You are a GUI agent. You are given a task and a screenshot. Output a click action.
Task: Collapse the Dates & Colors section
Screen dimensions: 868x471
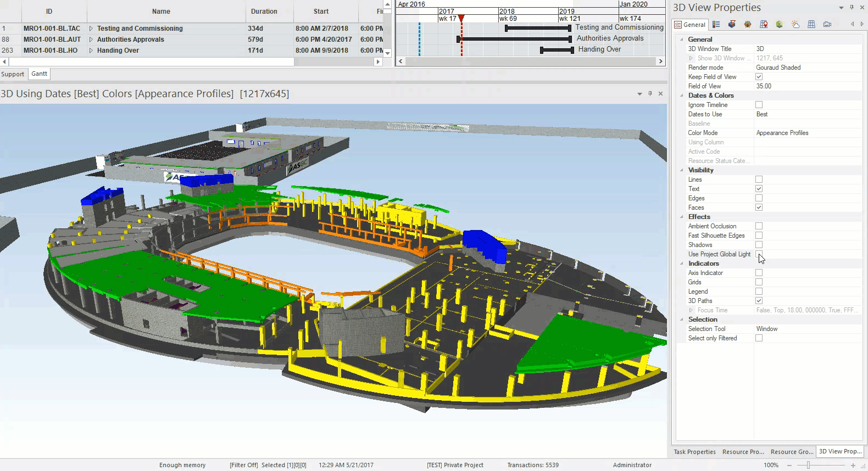pyautogui.click(x=682, y=96)
